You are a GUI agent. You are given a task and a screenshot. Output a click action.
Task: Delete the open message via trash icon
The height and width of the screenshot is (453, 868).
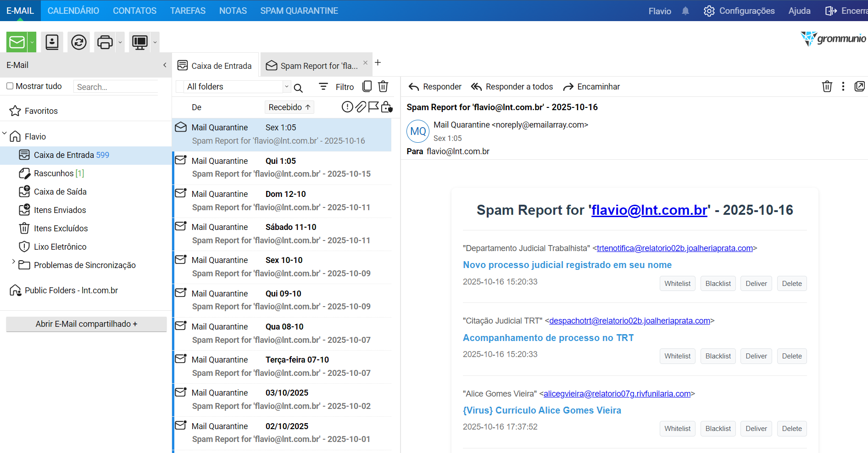click(x=827, y=86)
